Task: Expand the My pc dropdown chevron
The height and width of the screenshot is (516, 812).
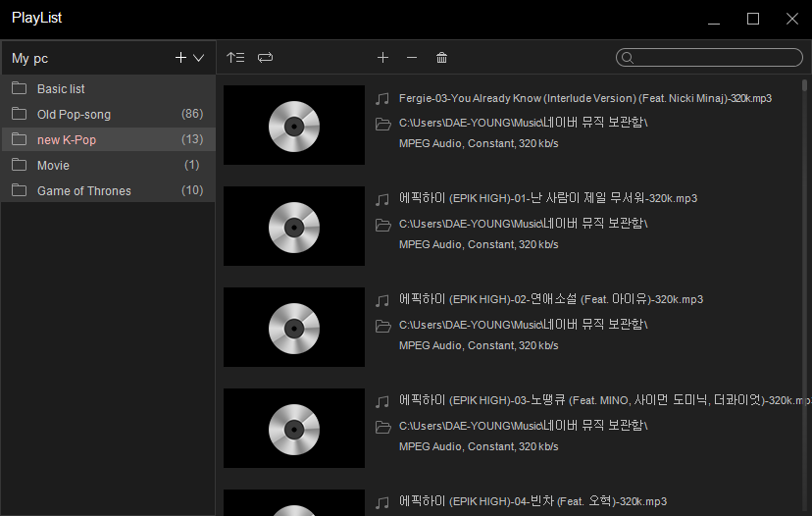Action: coord(199,58)
